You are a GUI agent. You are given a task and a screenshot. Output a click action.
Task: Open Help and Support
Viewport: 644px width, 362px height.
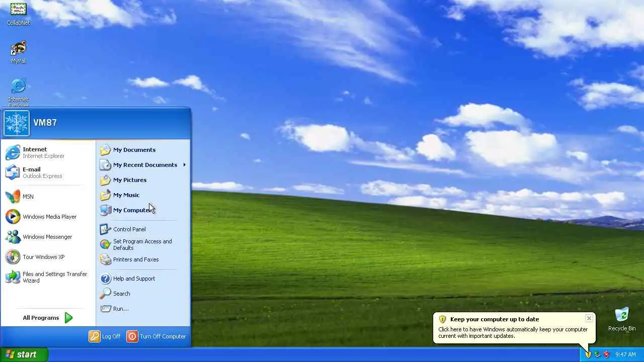pyautogui.click(x=143, y=279)
